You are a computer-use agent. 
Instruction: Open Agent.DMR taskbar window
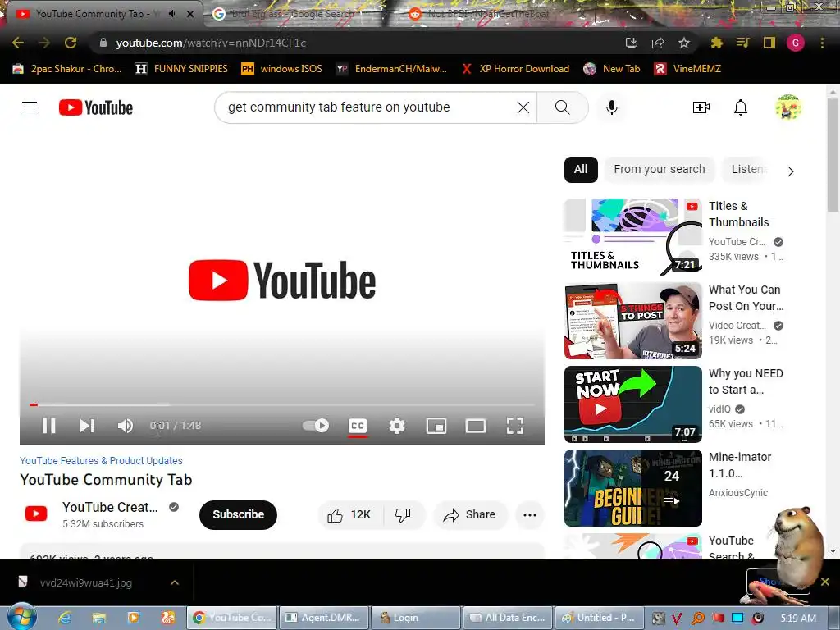tap(325, 618)
